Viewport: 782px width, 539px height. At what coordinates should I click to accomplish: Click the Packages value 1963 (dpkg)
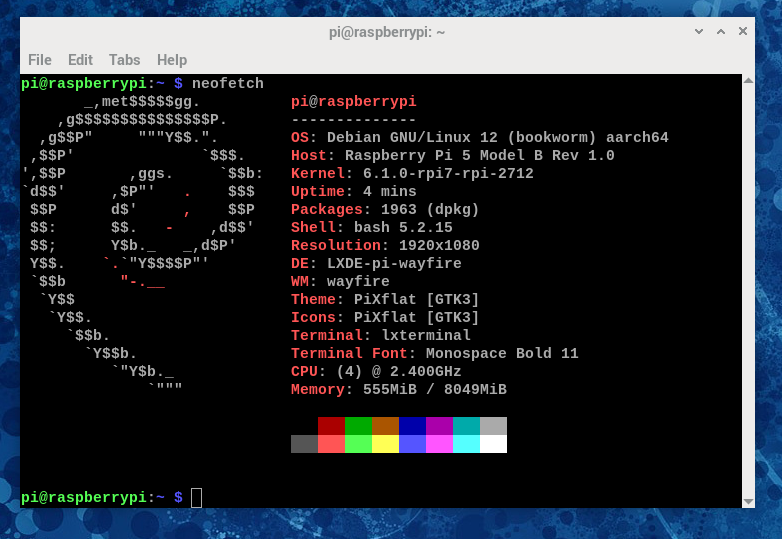pos(430,209)
